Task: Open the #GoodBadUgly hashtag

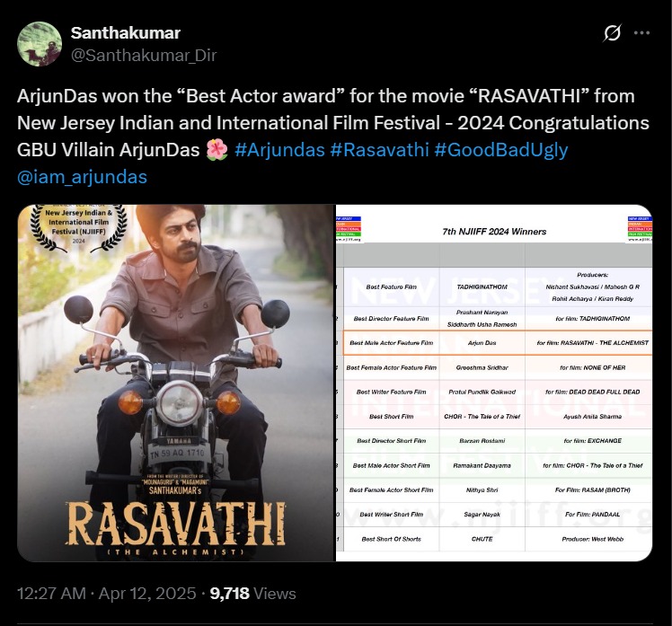Action: coord(501,150)
